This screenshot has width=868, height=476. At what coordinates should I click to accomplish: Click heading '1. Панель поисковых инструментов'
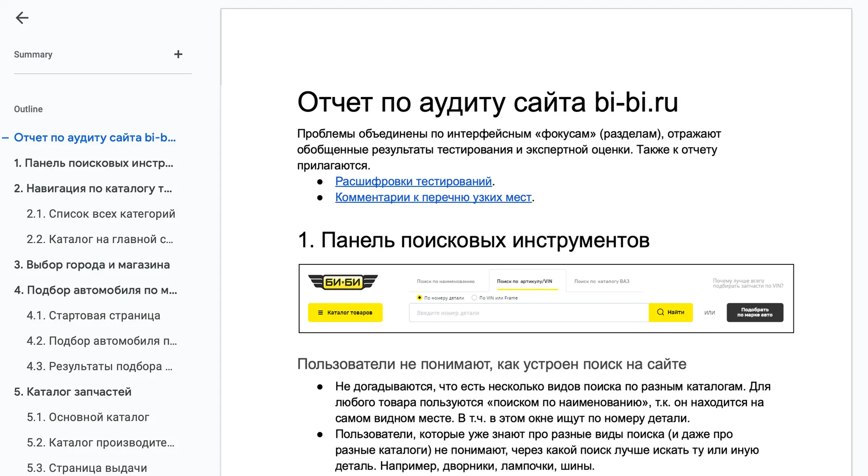point(473,240)
